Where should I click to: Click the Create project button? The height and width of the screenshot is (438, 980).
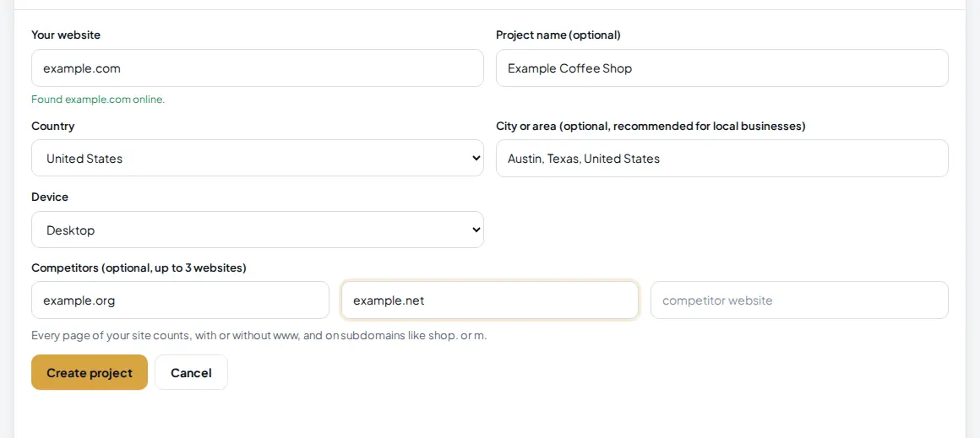90,372
